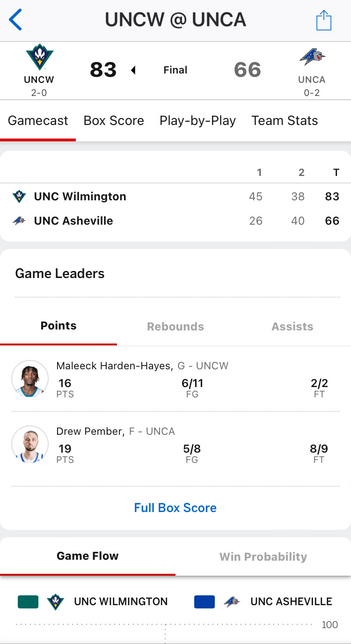
Task: Tap UNC Wilmington logo in Game Flow legend
Action: click(x=56, y=602)
